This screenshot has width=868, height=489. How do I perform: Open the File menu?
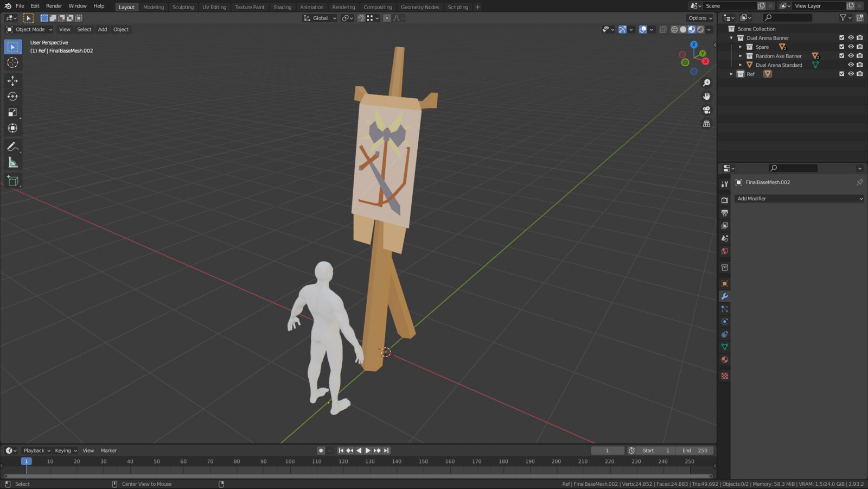click(x=20, y=6)
